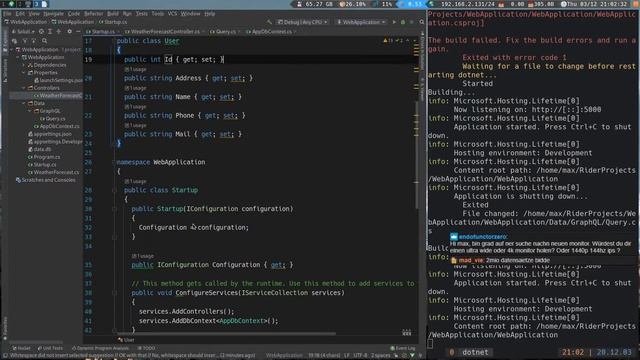The height and width of the screenshot is (360, 640).
Task: Open the VCS menu
Action: tap(172, 14)
